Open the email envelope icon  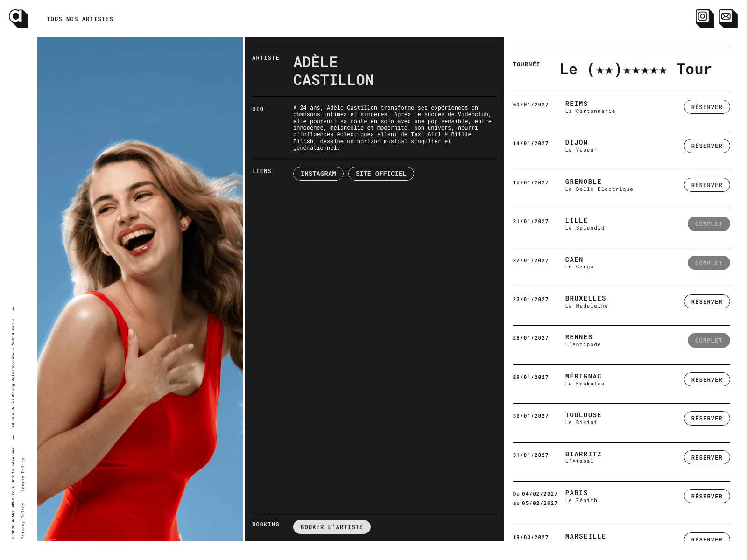click(728, 19)
